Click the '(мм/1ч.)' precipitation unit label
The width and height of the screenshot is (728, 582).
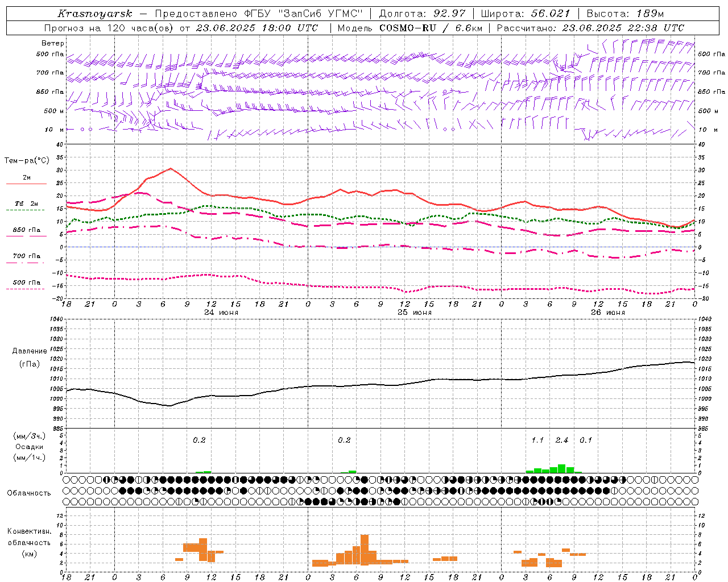tap(30, 458)
